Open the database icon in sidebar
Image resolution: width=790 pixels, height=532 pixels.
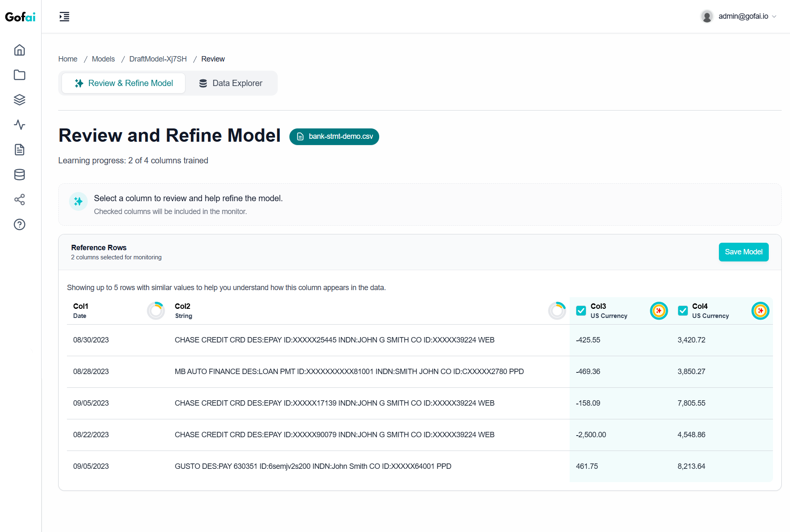click(x=20, y=175)
